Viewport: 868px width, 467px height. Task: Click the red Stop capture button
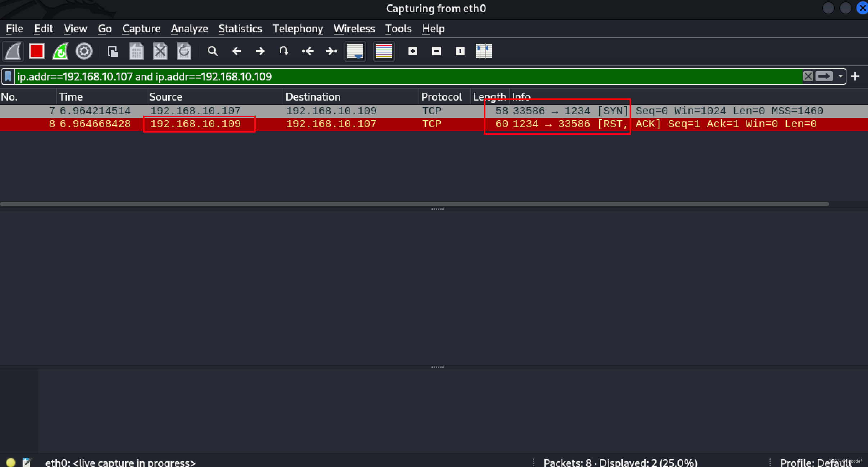(36, 51)
